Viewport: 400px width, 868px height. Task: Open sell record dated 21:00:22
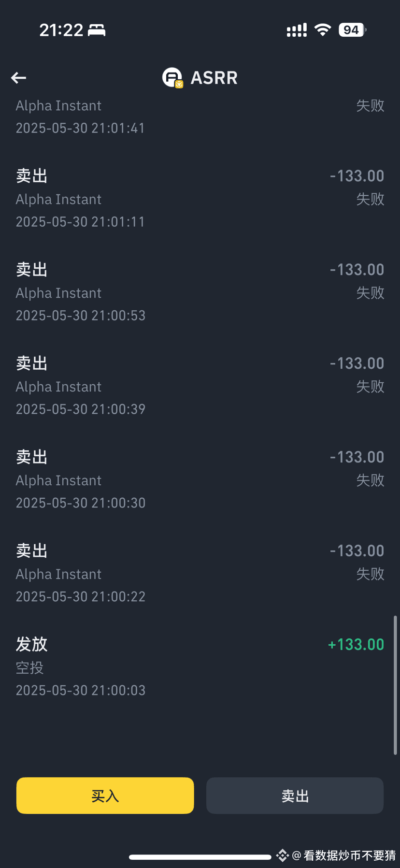pyautogui.click(x=200, y=573)
